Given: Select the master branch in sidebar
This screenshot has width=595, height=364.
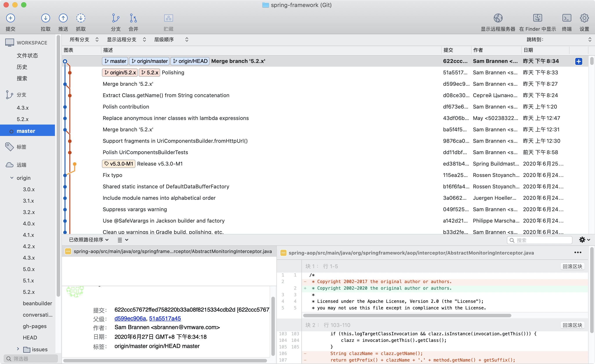Looking at the screenshot, I should click(x=27, y=130).
